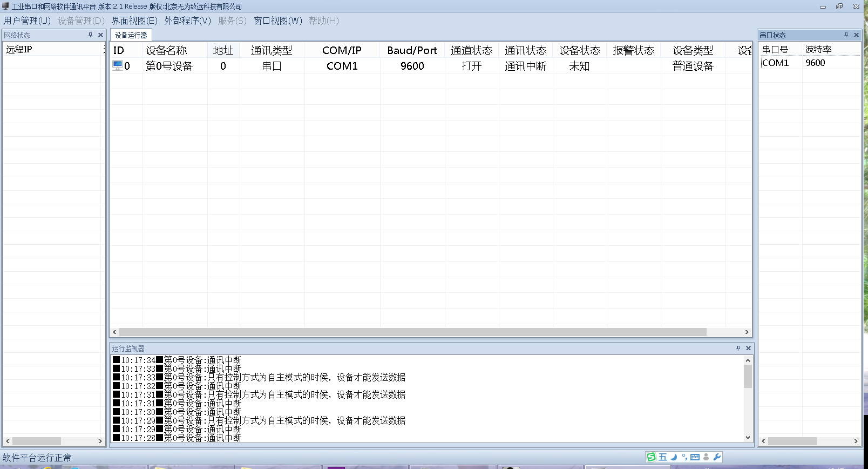Click the 普通设备 type cell
The height and width of the screenshot is (469, 868).
click(693, 66)
